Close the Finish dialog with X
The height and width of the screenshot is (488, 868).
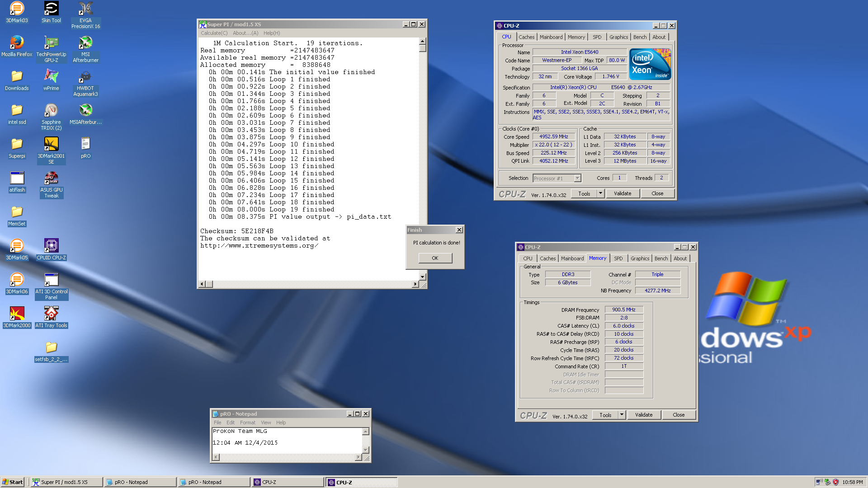pos(459,230)
